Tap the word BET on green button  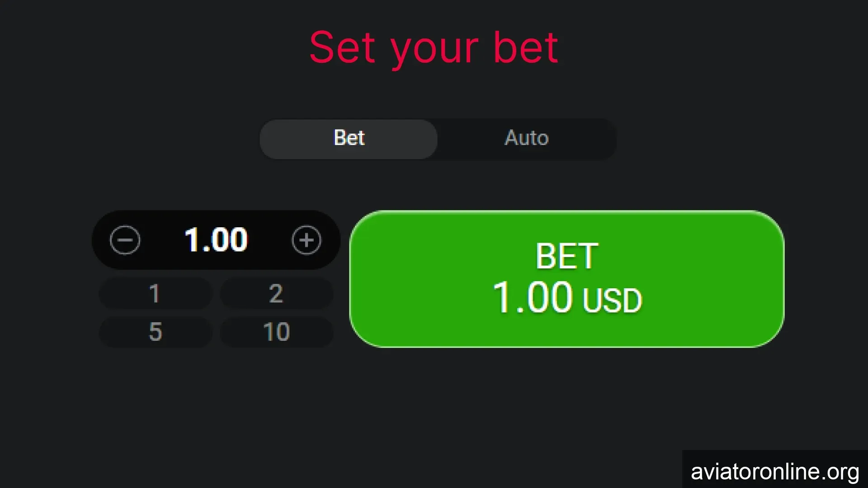tap(566, 256)
